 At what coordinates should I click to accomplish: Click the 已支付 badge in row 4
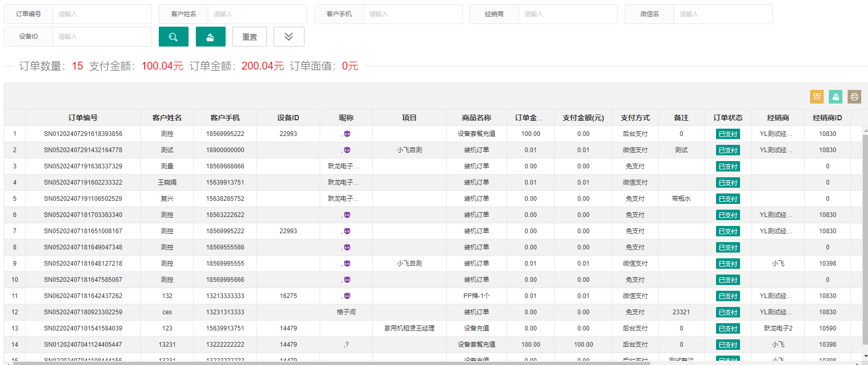coord(728,183)
